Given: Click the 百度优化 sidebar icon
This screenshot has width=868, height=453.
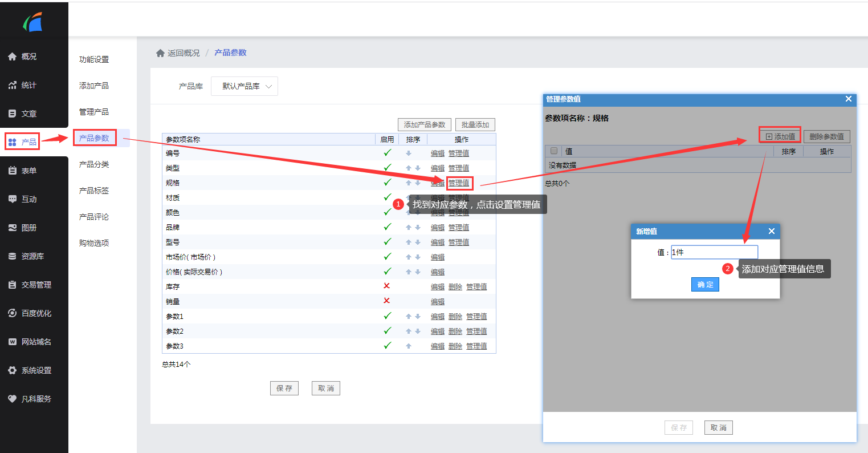Looking at the screenshot, I should [x=13, y=313].
